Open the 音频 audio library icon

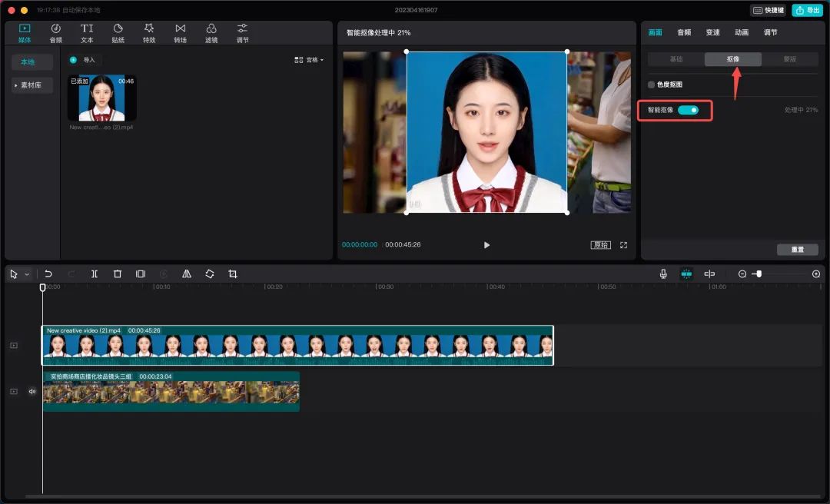click(x=55, y=33)
